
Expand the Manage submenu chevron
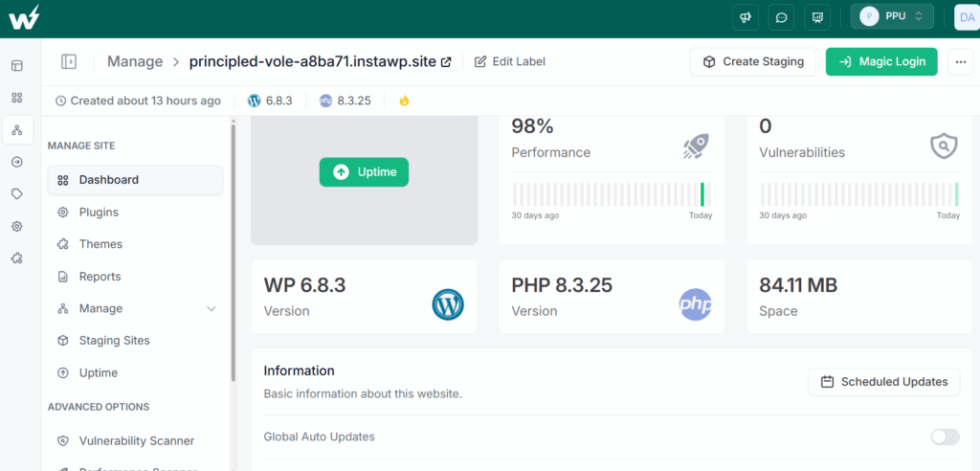tap(212, 309)
